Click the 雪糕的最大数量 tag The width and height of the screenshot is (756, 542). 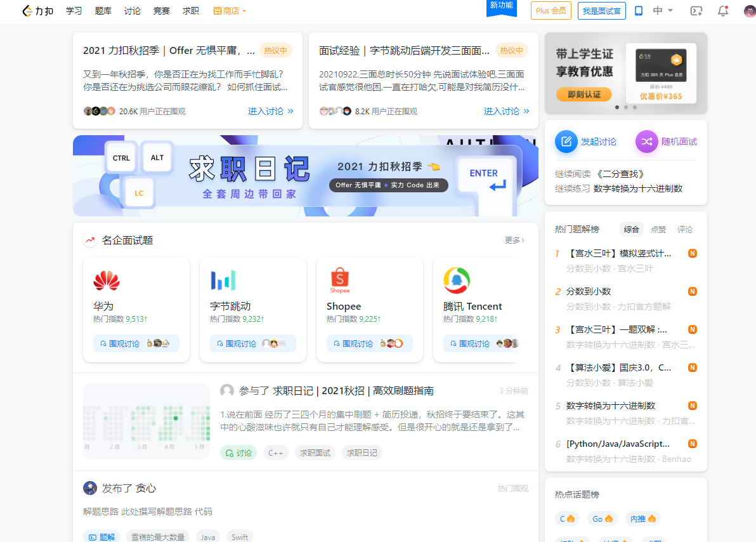click(158, 537)
